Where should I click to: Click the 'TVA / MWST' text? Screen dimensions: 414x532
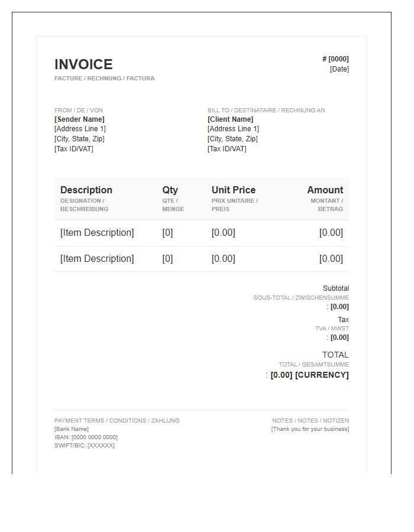tap(332, 329)
